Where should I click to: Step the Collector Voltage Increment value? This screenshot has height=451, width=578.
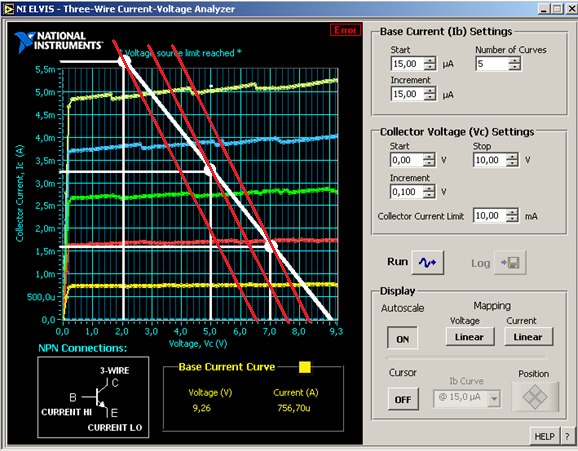pos(429,191)
